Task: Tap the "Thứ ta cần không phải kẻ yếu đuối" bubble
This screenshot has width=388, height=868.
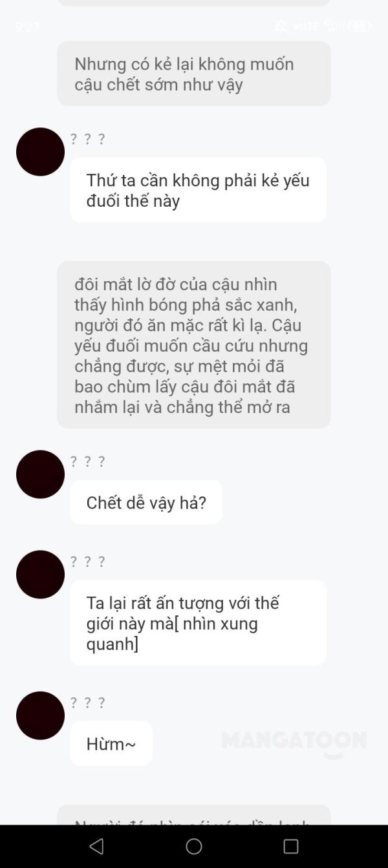Action: click(x=198, y=190)
